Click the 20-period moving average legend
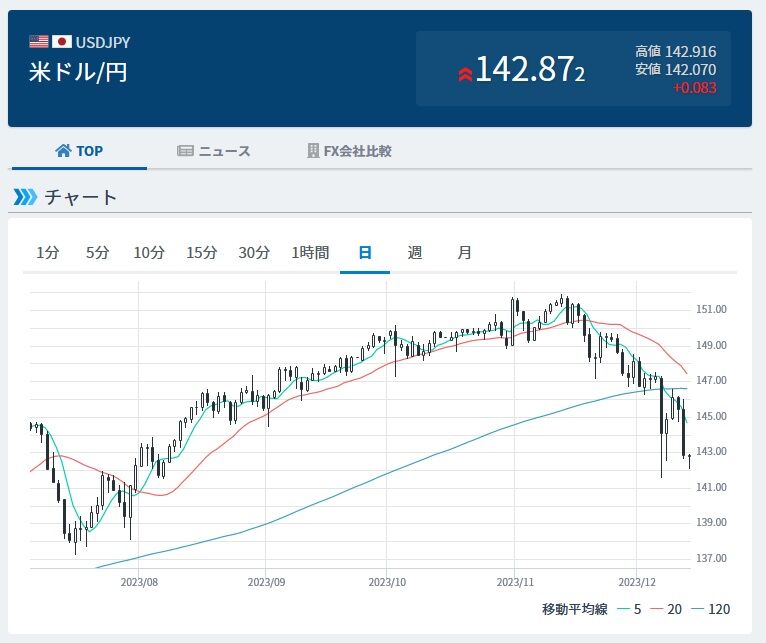 coord(667,609)
